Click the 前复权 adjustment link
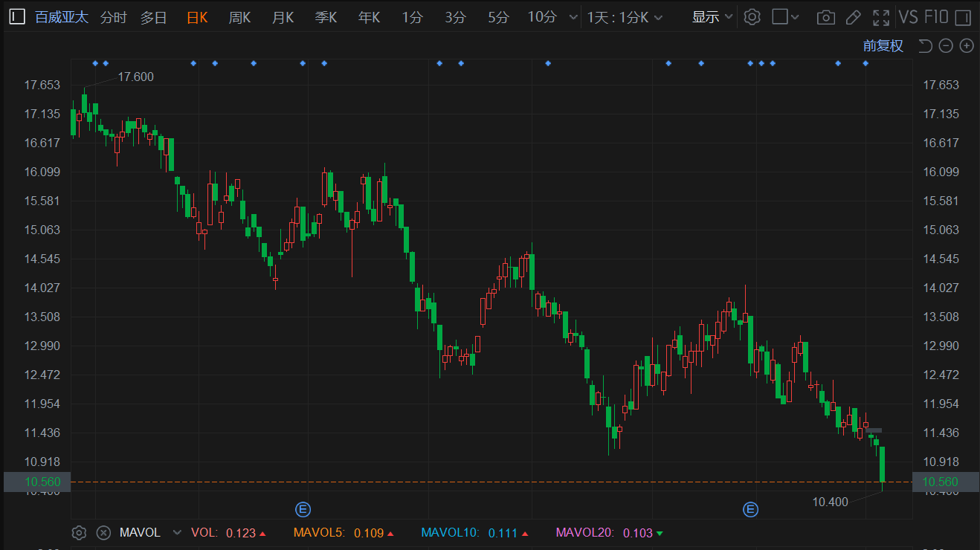Viewport: 980px width, 550px height. click(883, 46)
